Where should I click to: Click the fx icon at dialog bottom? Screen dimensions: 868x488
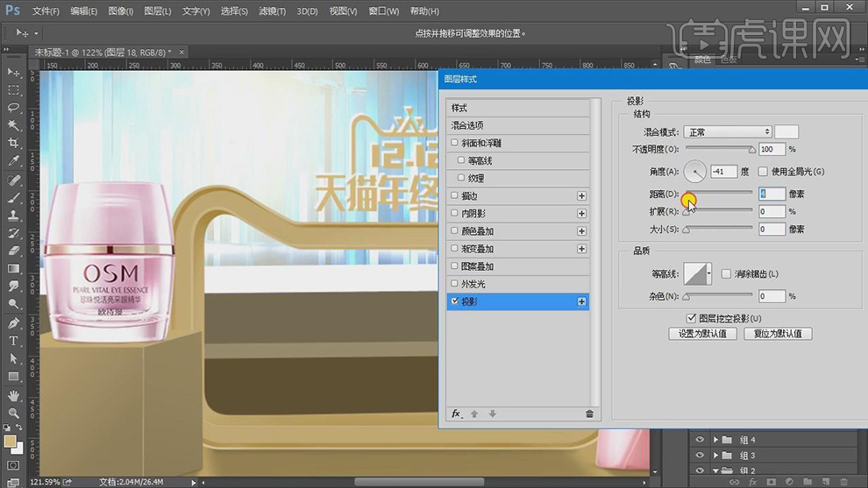pos(456,414)
